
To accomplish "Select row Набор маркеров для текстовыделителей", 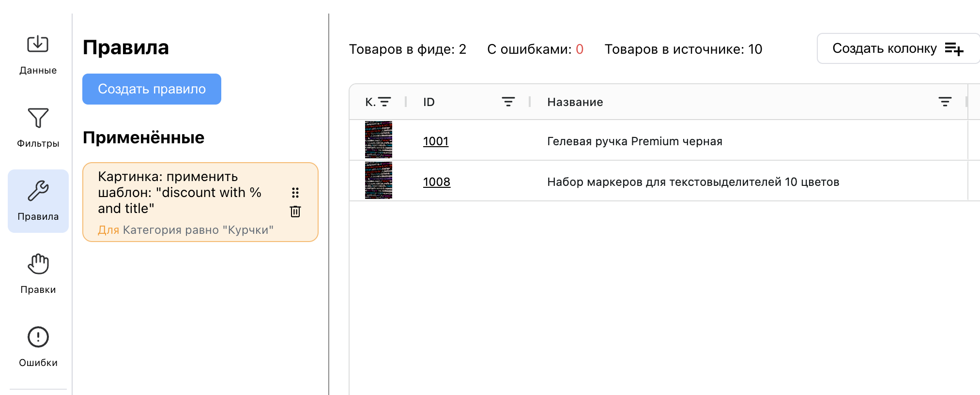I will point(693,182).
